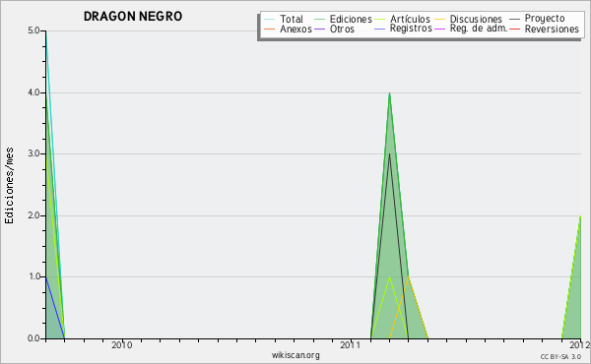Click the Ediciones/mes axis title
The height and width of the screenshot is (364, 591).
click(9, 186)
